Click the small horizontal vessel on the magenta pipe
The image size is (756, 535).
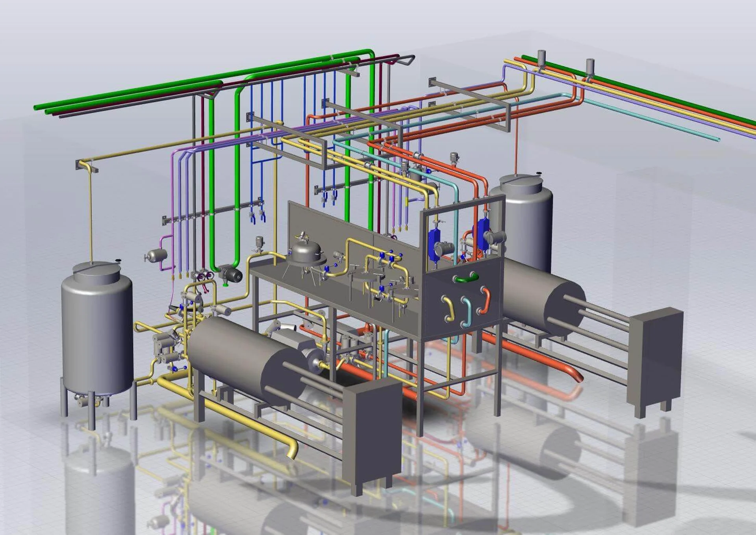click(157, 255)
